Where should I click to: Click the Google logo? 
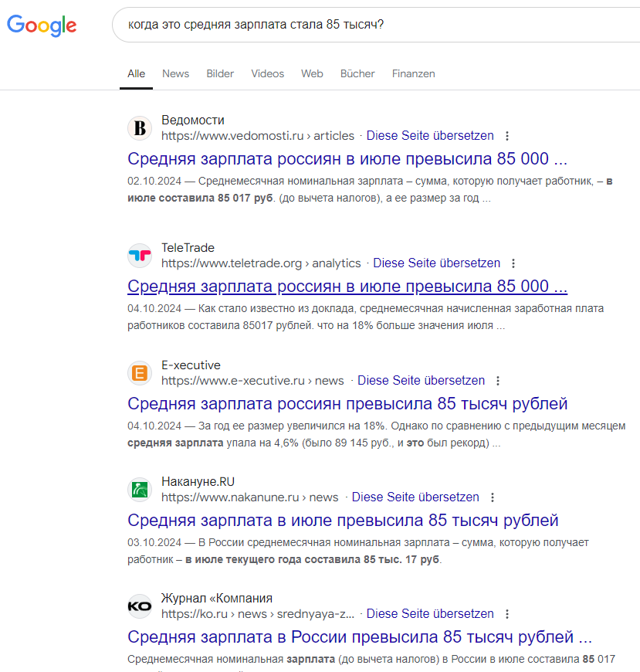(42, 25)
